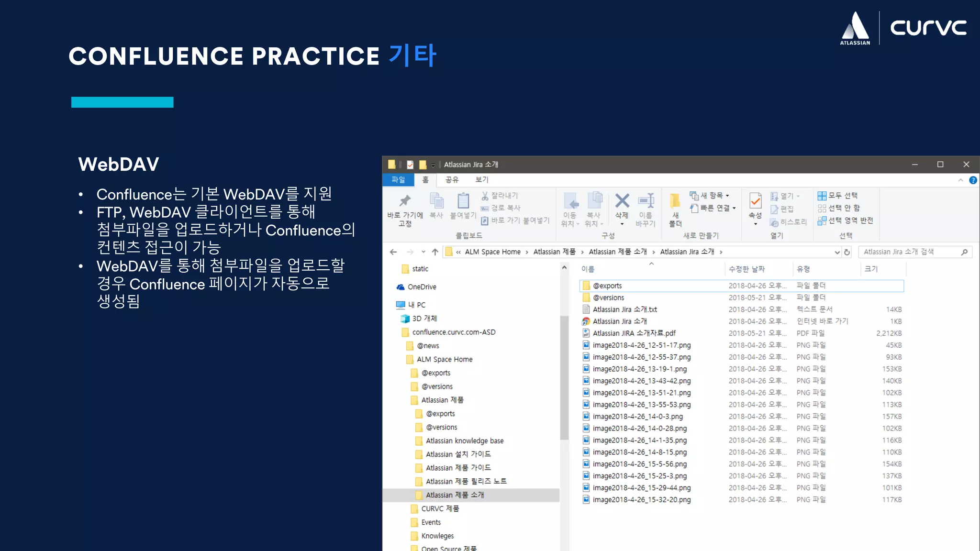Select Atlassian 제품 릴리즈 노트 in tree
This screenshot has height=551, width=980.
point(461,482)
